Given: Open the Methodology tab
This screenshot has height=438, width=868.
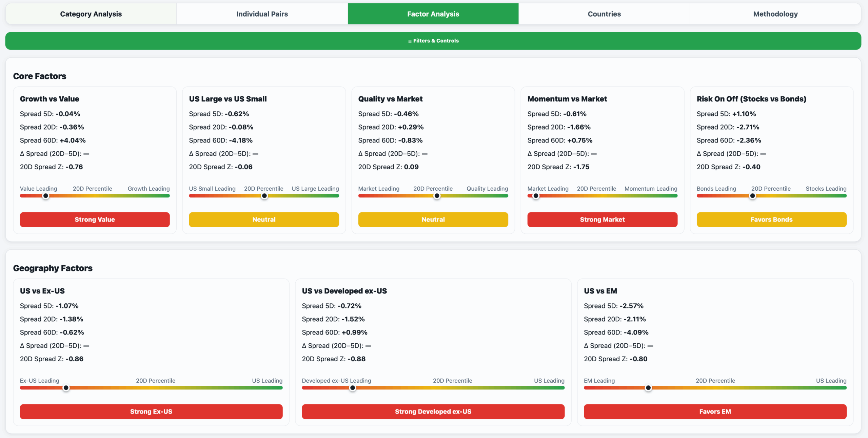Looking at the screenshot, I should pos(775,14).
